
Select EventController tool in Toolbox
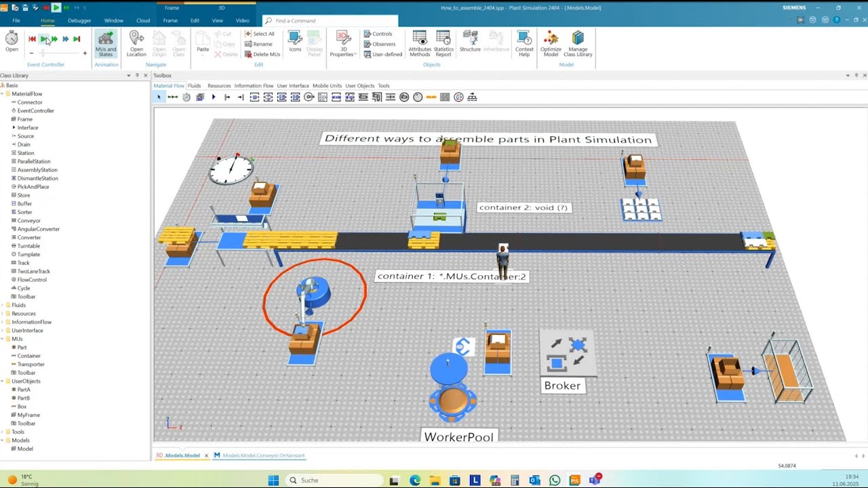click(186, 98)
